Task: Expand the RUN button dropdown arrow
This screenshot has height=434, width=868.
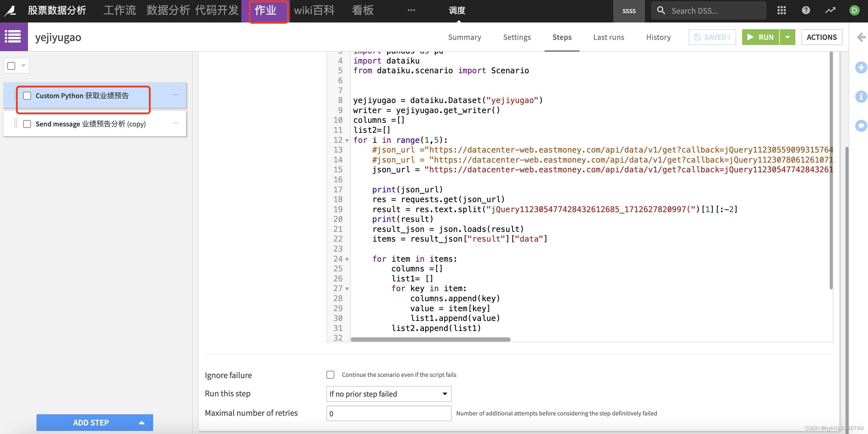Action: coord(787,37)
